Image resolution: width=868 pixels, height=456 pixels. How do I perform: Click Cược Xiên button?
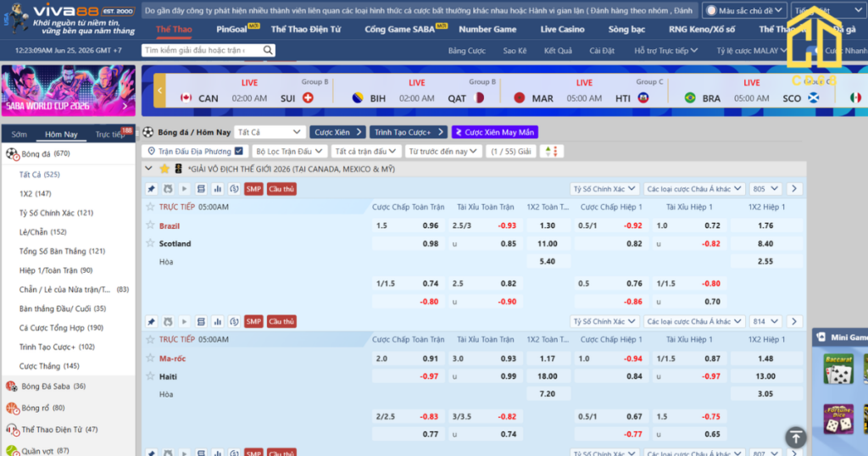coord(337,132)
